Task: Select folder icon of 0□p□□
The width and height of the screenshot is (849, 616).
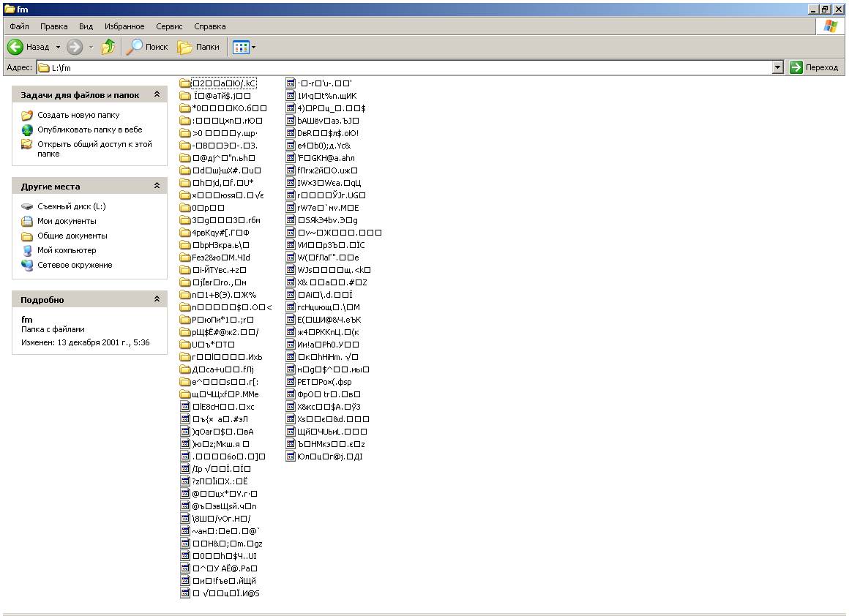Action: [x=184, y=208]
